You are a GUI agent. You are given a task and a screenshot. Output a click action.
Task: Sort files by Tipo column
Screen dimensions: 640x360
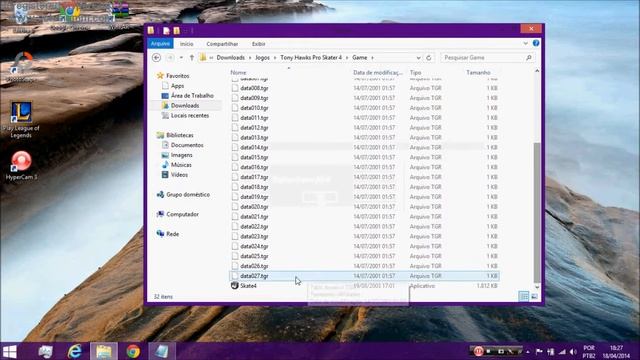tap(416, 72)
